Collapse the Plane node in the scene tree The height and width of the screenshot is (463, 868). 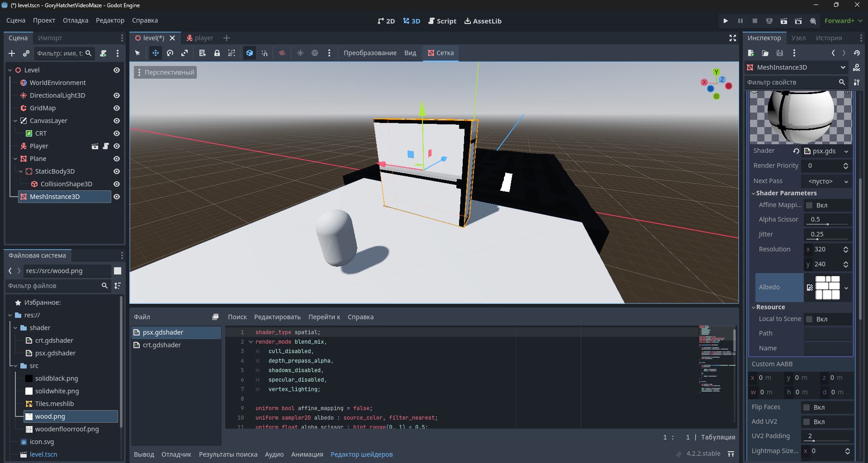[14, 159]
